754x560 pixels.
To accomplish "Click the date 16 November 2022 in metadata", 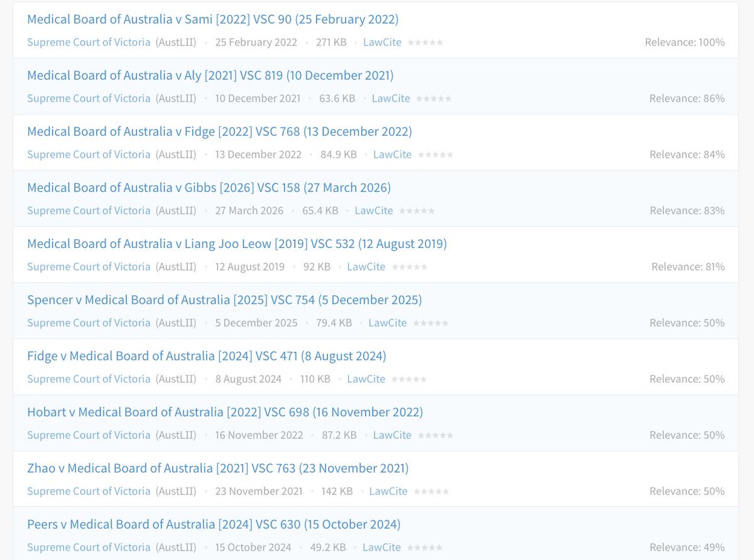I will pos(259,434).
